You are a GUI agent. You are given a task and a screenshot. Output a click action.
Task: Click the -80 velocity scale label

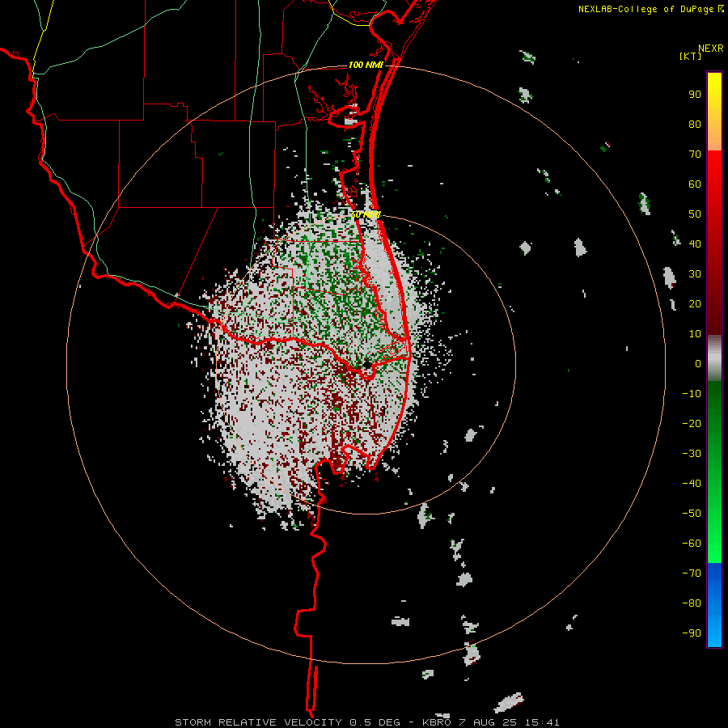692,603
